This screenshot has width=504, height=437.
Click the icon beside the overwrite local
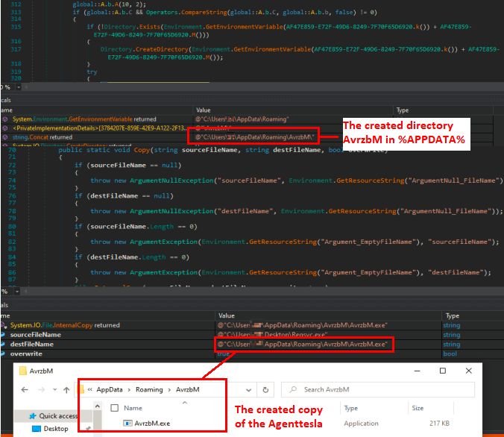pyautogui.click(x=3, y=353)
